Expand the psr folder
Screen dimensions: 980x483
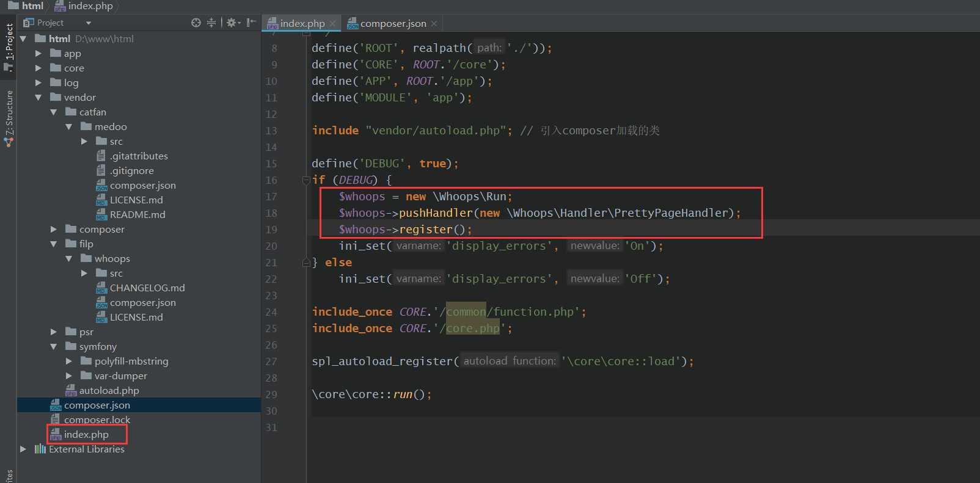pos(54,332)
